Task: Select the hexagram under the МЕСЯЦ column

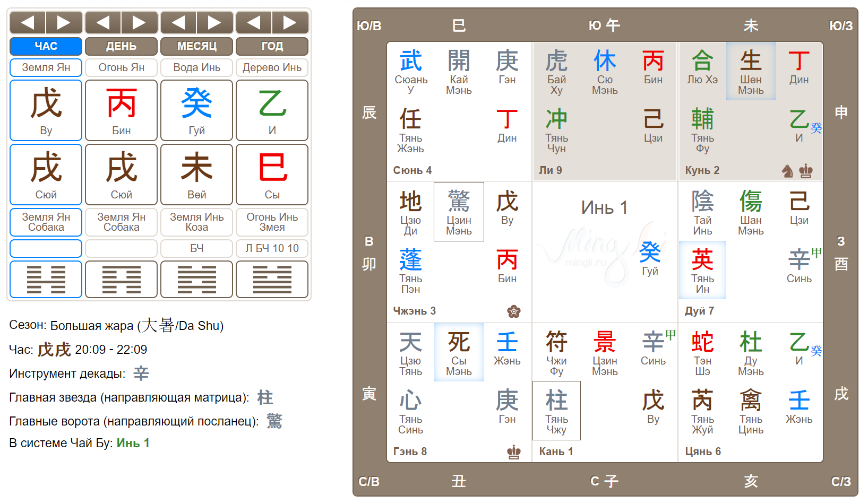Action: (x=196, y=280)
